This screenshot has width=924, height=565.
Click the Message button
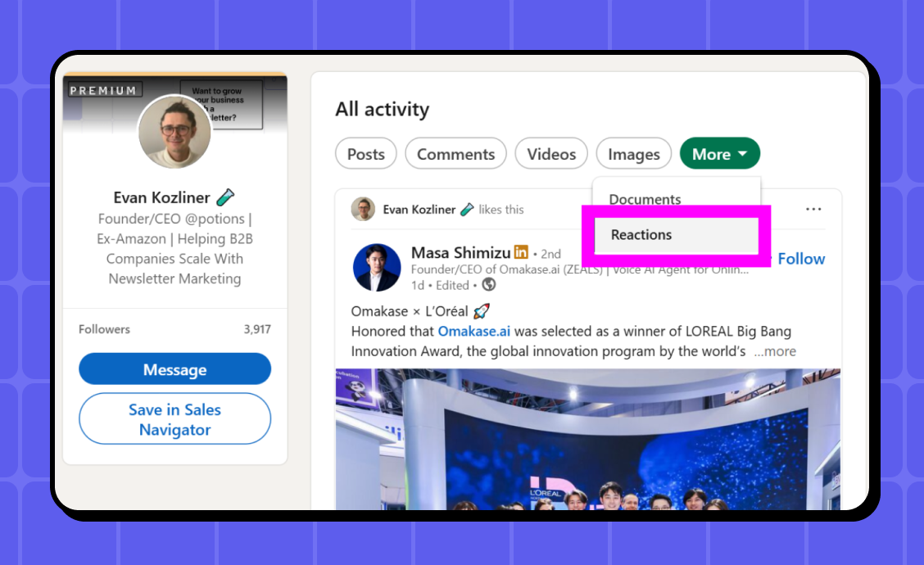click(x=174, y=368)
